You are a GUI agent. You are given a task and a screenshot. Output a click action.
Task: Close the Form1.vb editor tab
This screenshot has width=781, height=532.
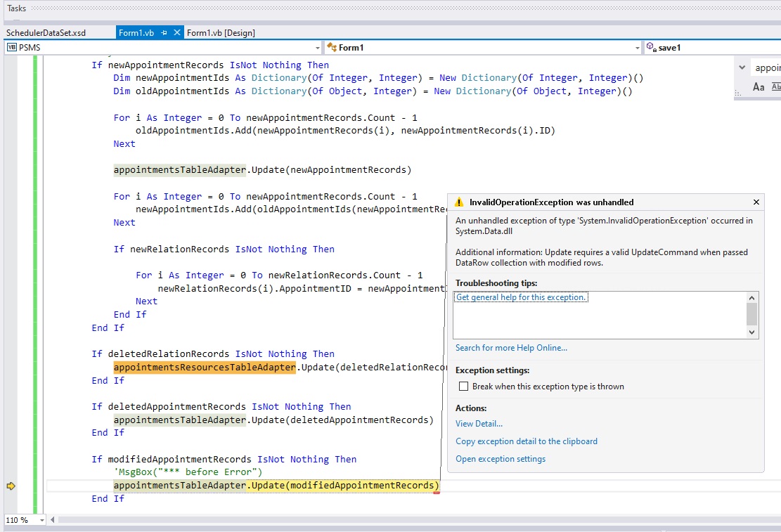pos(176,33)
